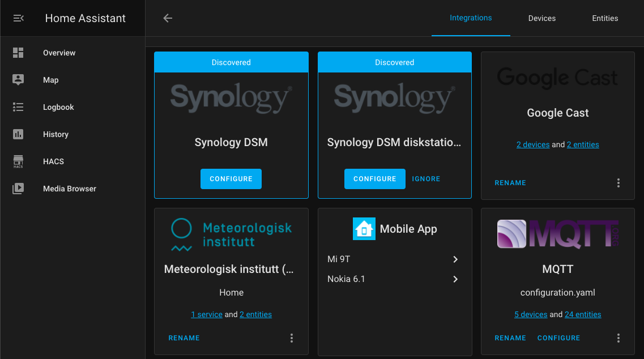Expand Mi 9T device chevron
This screenshot has width=644, height=359.
[455, 259]
